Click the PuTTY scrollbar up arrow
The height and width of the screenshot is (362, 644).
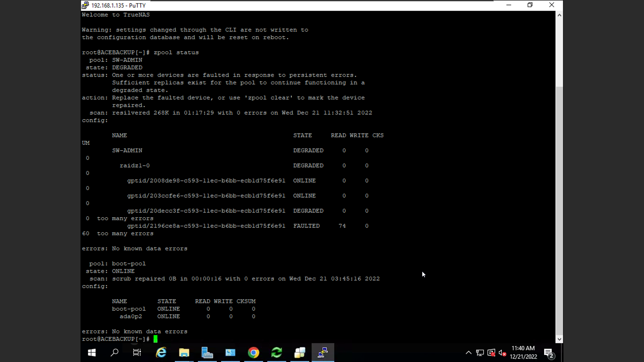559,15
